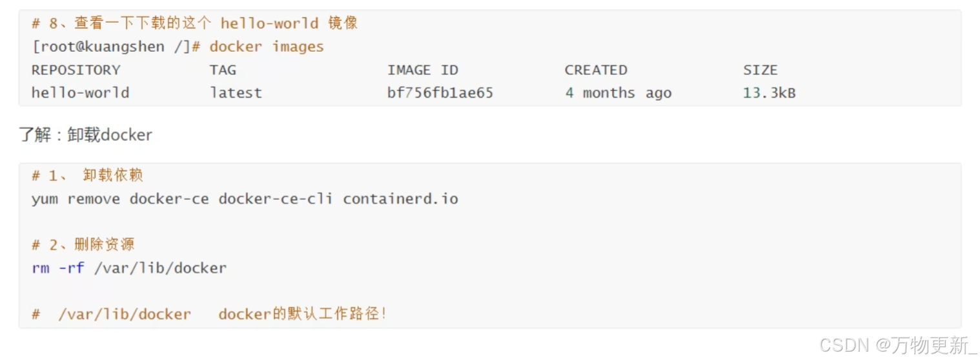Click the TAG column header
Screen dimensions: 980x362
coord(223,70)
